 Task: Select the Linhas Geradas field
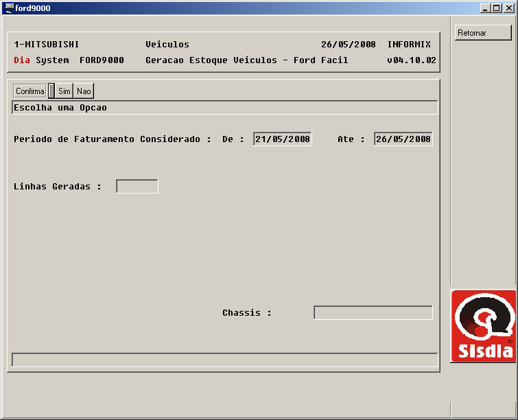coord(137,187)
